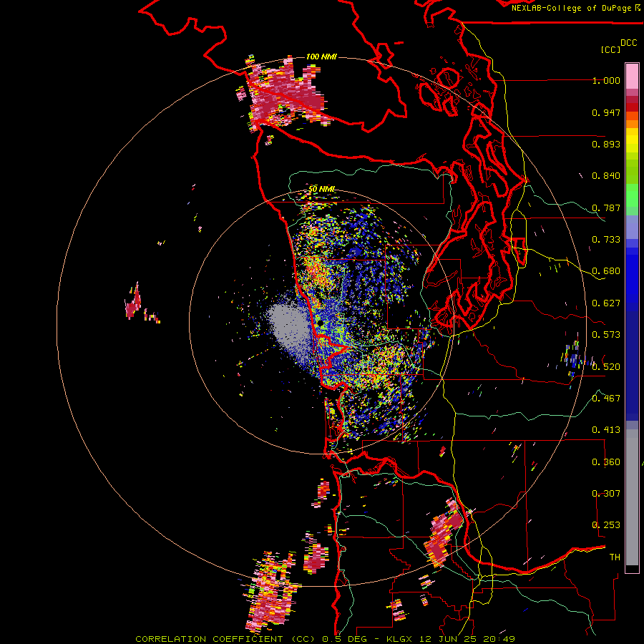Select the 0.573 legend value

[x=606, y=335]
